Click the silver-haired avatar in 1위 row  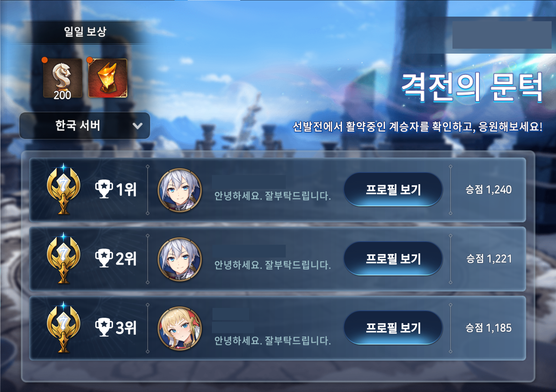180,190
